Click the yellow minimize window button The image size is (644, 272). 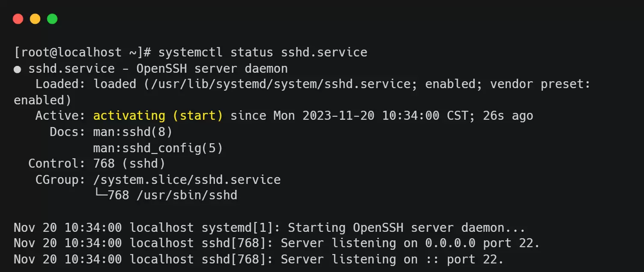35,19
